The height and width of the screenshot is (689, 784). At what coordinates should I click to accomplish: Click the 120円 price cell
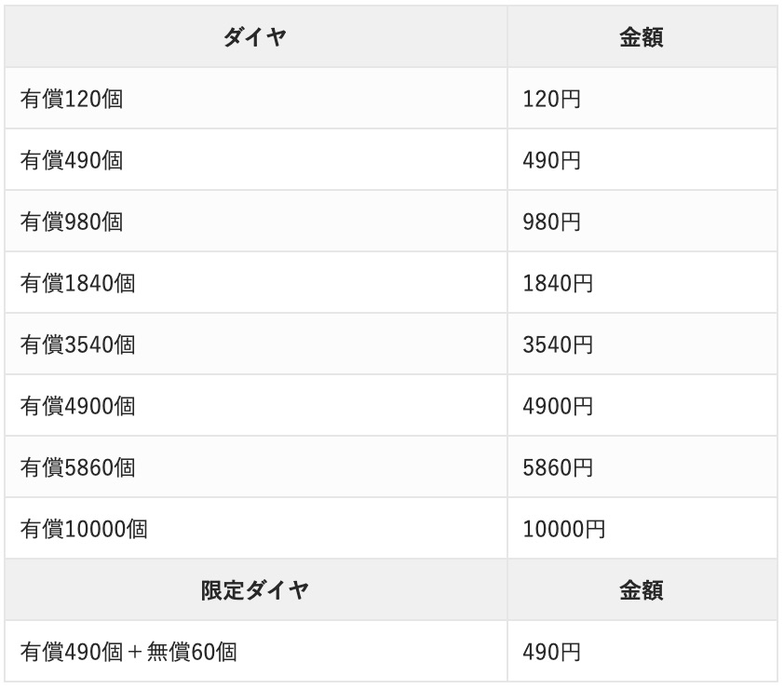[552, 99]
